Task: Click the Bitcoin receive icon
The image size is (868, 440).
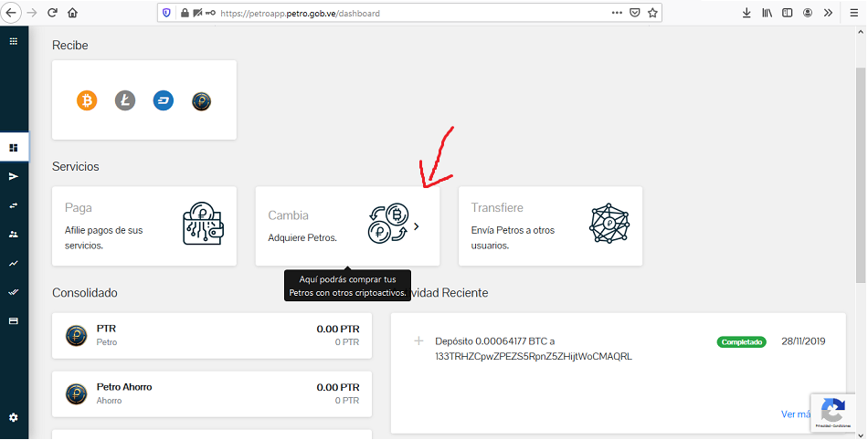Action: 87,100
